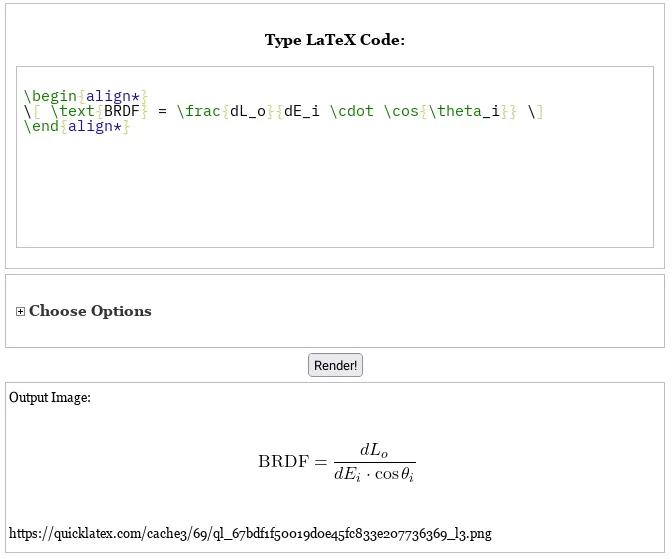Select the quicklatex.com output image URL
This screenshot has width=672, height=559.
point(250,534)
